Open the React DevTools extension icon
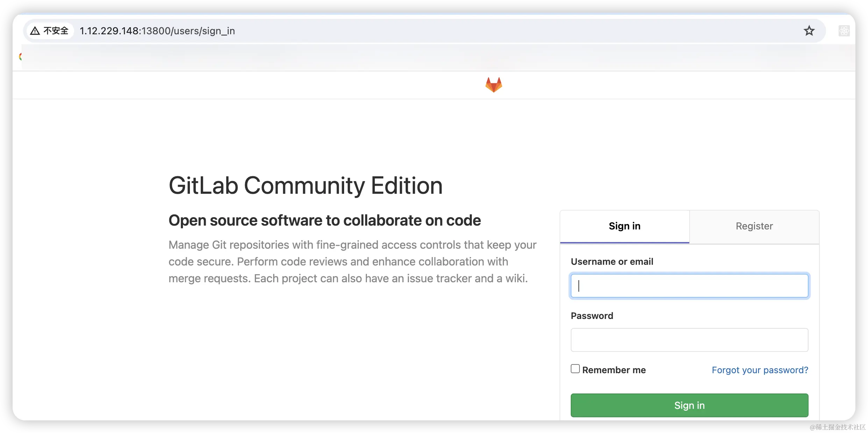Screen dimensions: 868x433 click(844, 31)
